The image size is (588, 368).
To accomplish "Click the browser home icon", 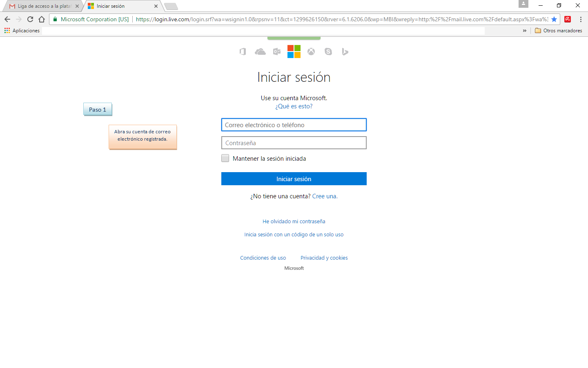I will [42, 19].
